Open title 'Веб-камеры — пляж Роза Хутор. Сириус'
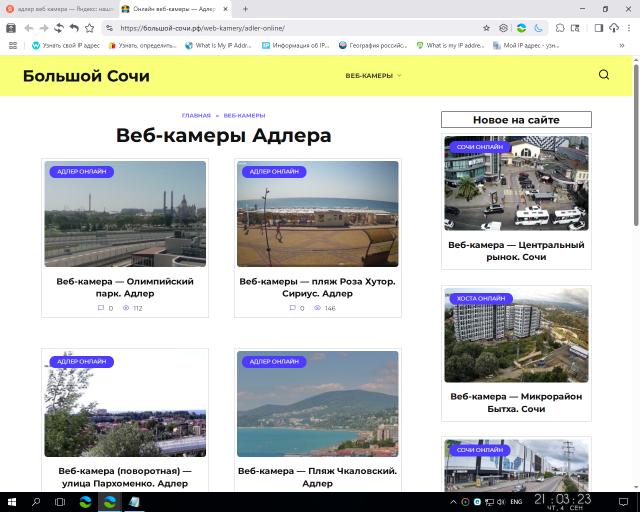640x512 pixels. click(x=318, y=287)
